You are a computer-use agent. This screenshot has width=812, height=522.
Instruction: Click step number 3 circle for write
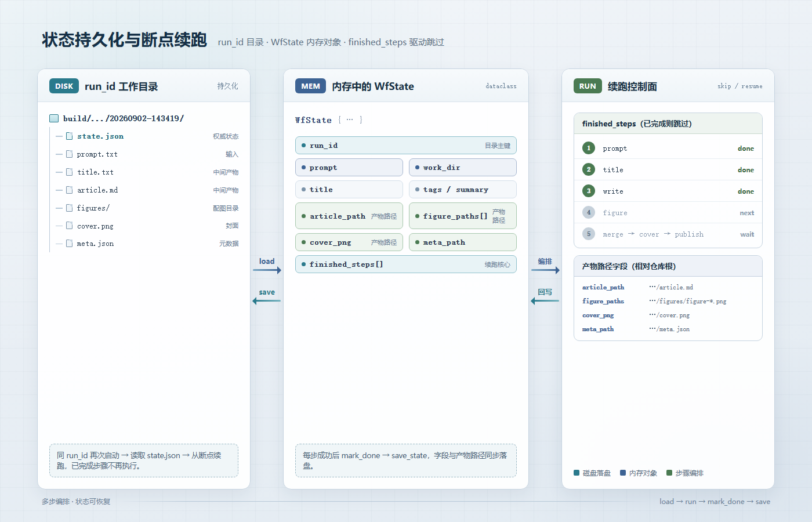pyautogui.click(x=589, y=191)
